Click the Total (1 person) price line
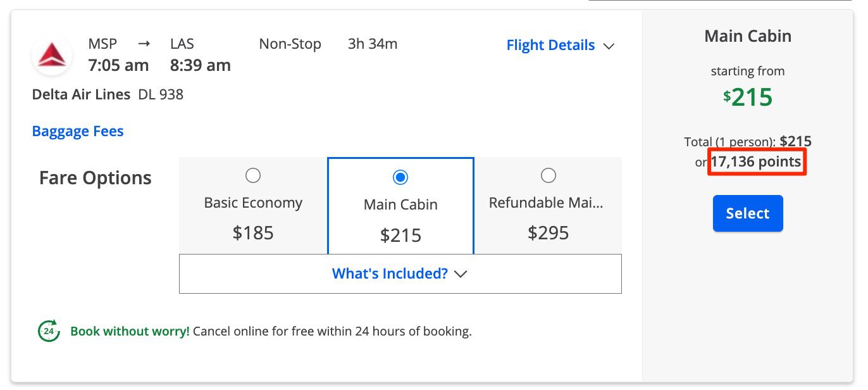This screenshot has width=868, height=390. [748, 141]
